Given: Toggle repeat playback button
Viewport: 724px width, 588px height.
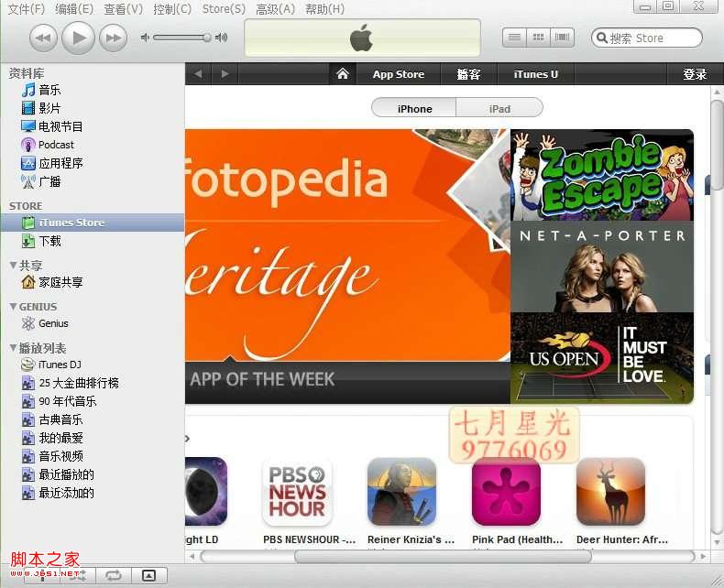Looking at the screenshot, I should (113, 575).
